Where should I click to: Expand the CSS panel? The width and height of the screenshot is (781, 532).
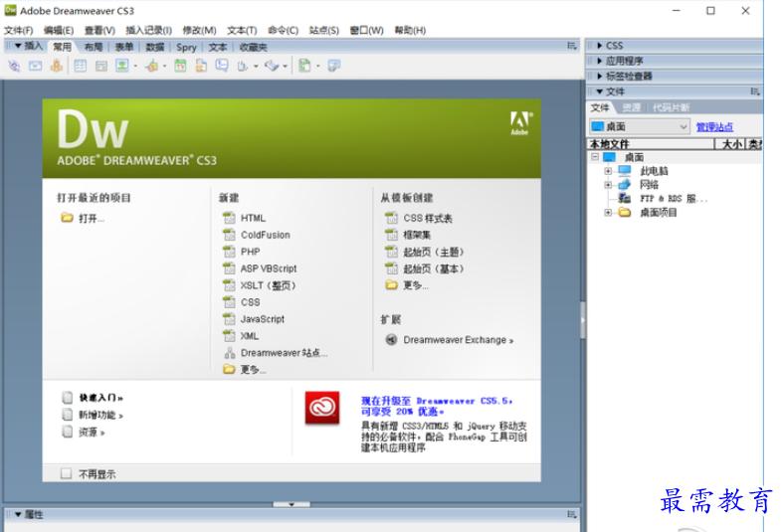(600, 46)
